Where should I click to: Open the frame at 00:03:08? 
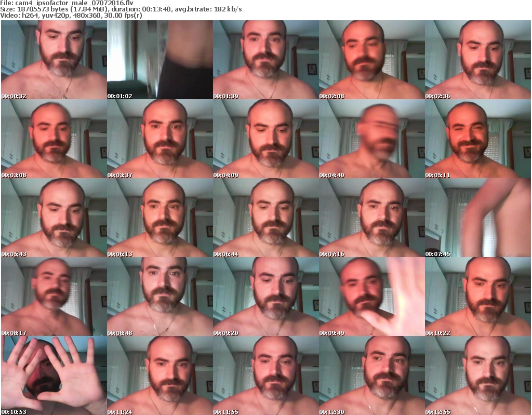pos(54,139)
